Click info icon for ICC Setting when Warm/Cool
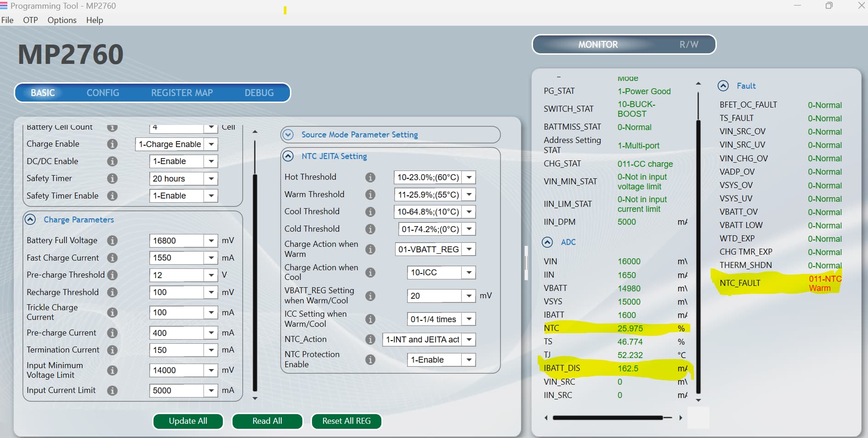Viewport: 868px width, 438px height. pos(370,319)
